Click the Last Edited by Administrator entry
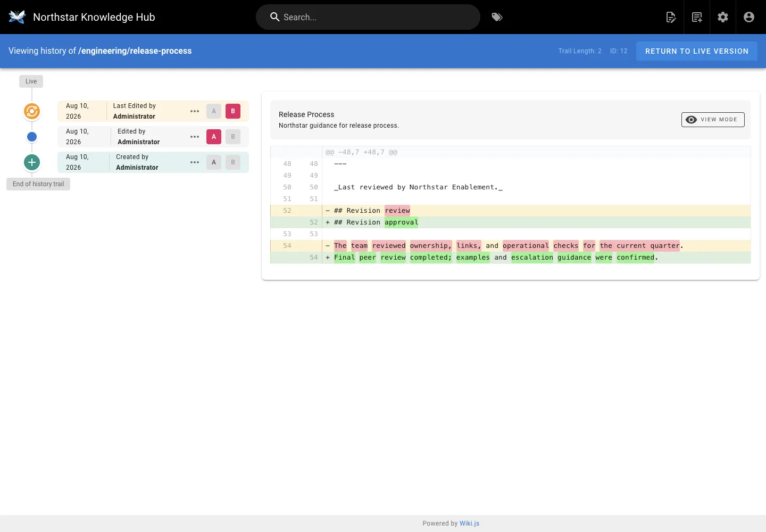766x532 pixels. tap(153, 111)
